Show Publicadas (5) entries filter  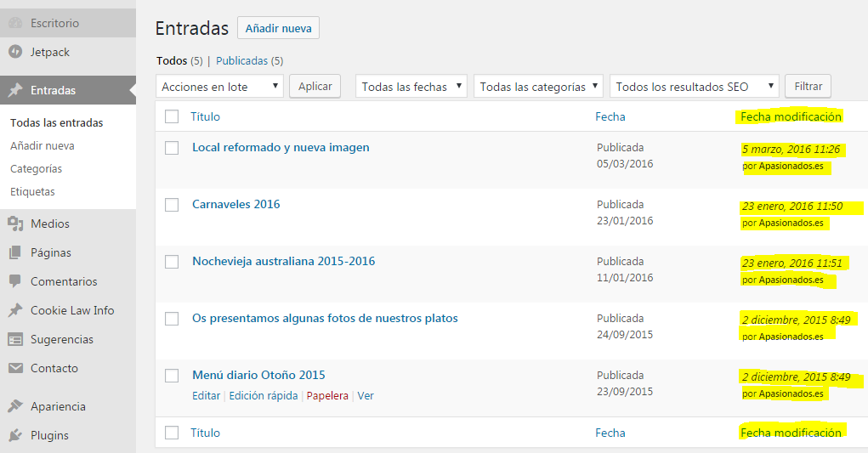(x=249, y=61)
